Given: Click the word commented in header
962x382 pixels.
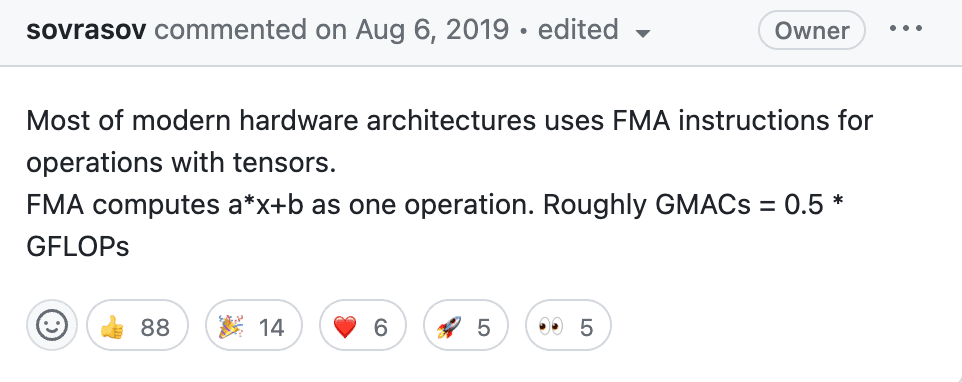Looking at the screenshot, I should (x=231, y=30).
